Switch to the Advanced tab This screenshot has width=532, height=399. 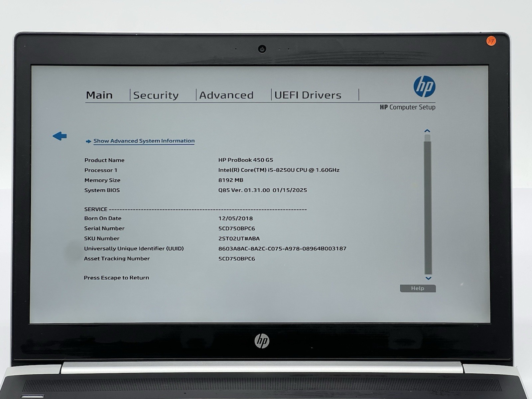(226, 95)
